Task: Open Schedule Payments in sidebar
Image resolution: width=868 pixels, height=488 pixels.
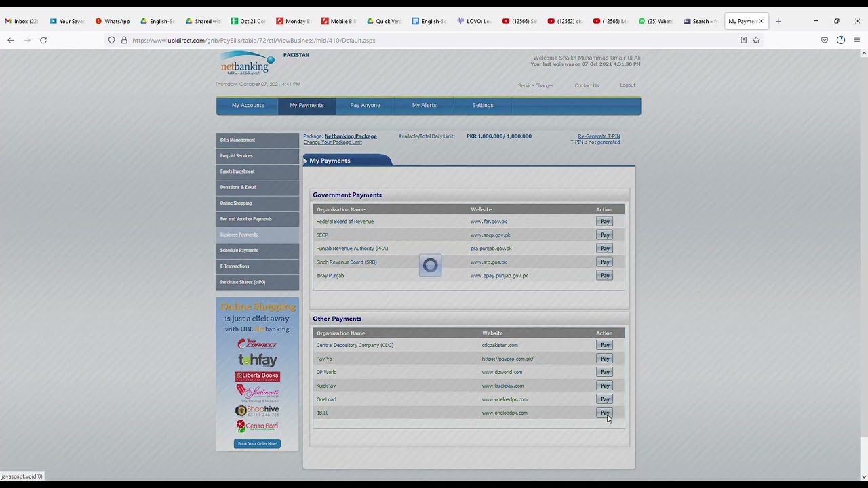Action: pyautogui.click(x=257, y=250)
